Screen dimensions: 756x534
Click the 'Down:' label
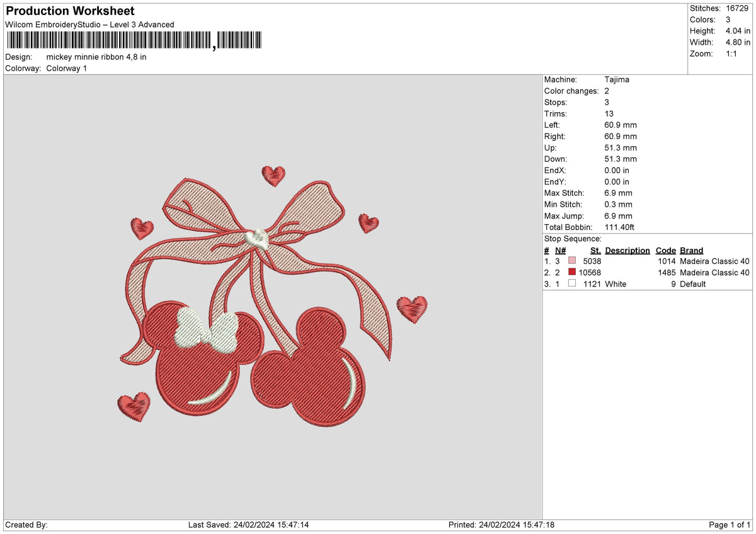556,159
